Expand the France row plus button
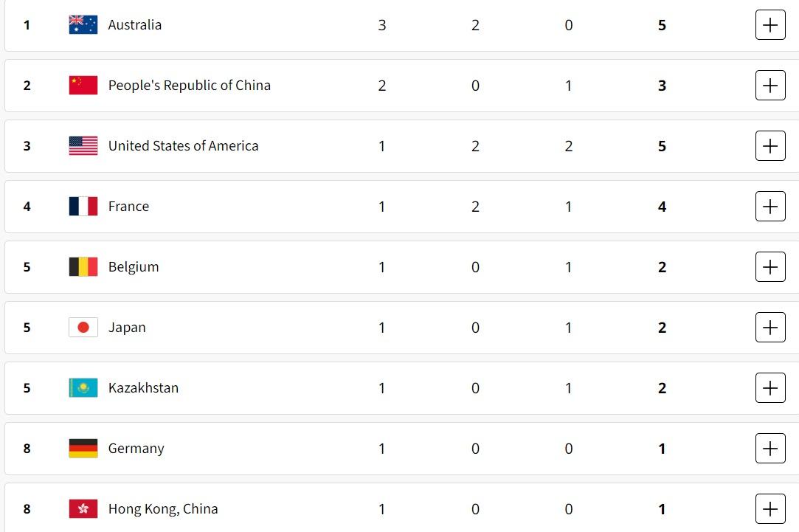 pos(770,207)
